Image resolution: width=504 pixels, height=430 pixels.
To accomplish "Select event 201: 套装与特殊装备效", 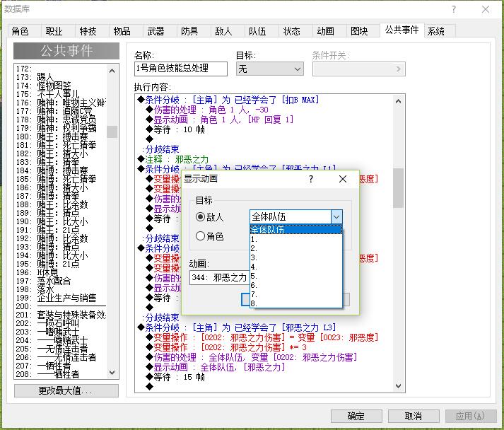I will pyautogui.click(x=61, y=315).
